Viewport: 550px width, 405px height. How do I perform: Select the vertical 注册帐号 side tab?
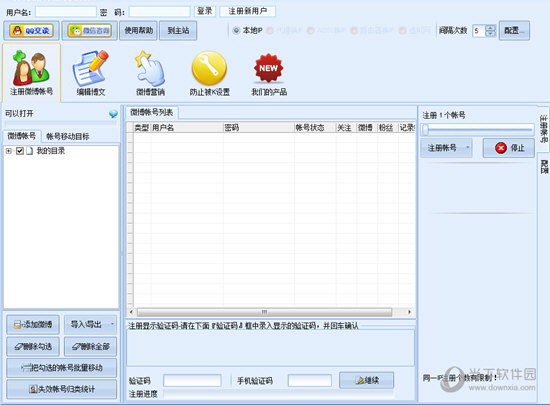tap(543, 129)
